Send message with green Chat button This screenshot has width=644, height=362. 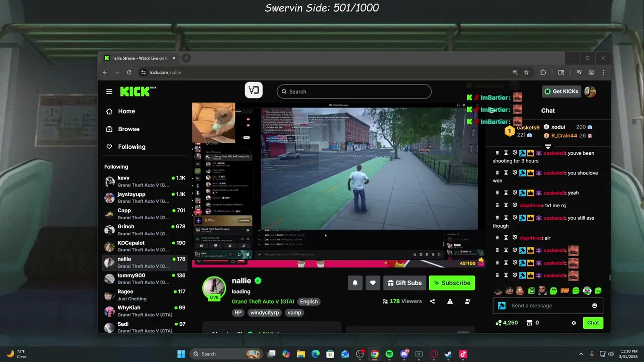tap(593, 323)
